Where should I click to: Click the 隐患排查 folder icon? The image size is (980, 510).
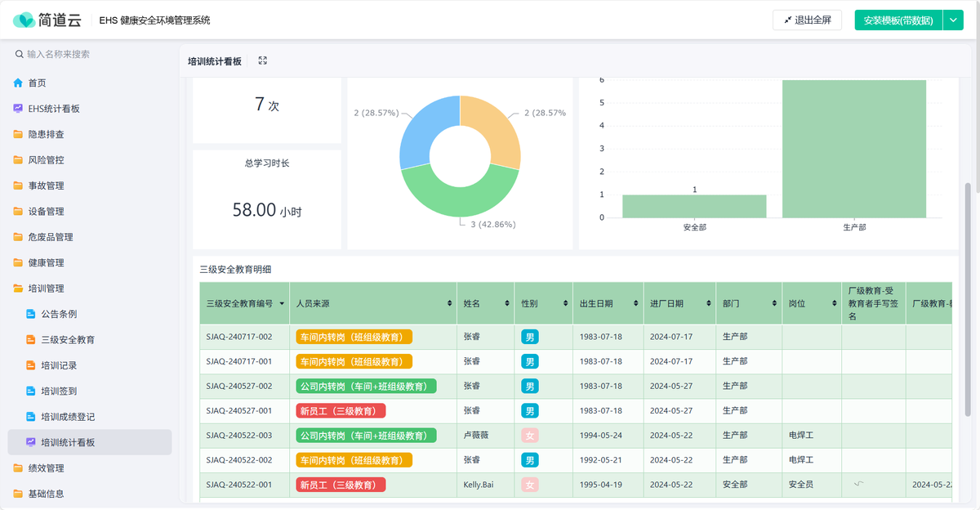point(18,134)
